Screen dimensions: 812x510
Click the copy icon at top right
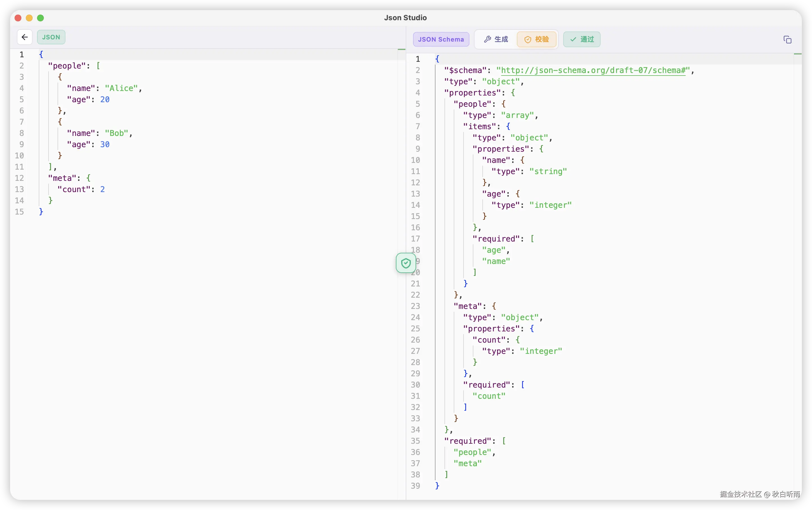pos(788,40)
